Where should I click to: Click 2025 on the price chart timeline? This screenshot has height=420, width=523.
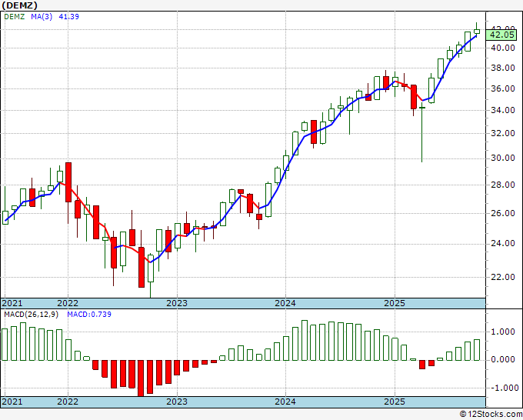click(x=395, y=303)
